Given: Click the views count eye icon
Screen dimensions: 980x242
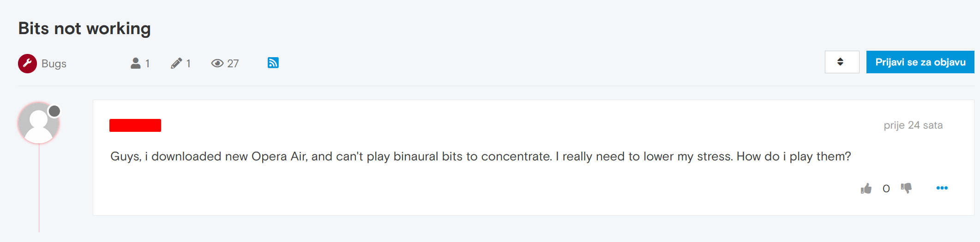Looking at the screenshot, I should click(217, 63).
